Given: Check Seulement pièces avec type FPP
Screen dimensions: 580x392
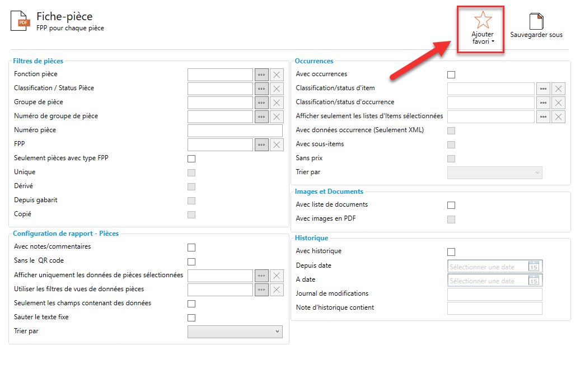Looking at the screenshot, I should click(x=191, y=159).
